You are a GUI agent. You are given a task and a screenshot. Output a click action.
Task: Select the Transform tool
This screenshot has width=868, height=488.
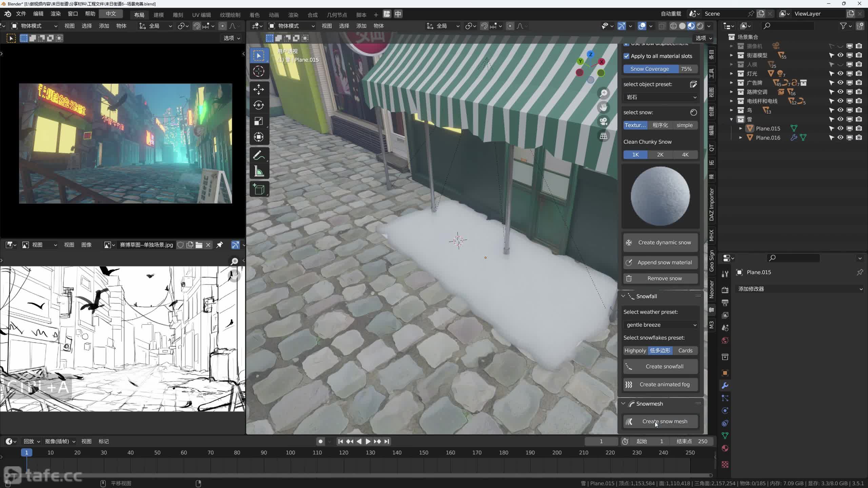[259, 137]
